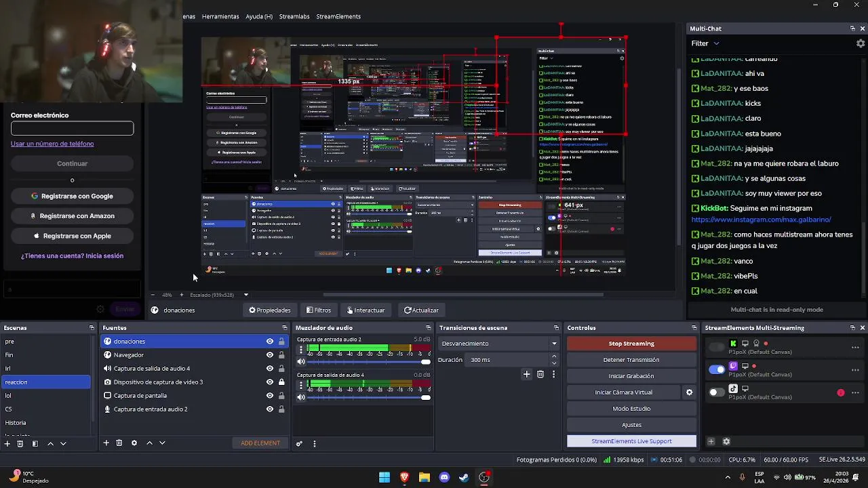Click ADD ELEMENT button in Fuentes
This screenshot has height=488, width=868.
(x=260, y=443)
